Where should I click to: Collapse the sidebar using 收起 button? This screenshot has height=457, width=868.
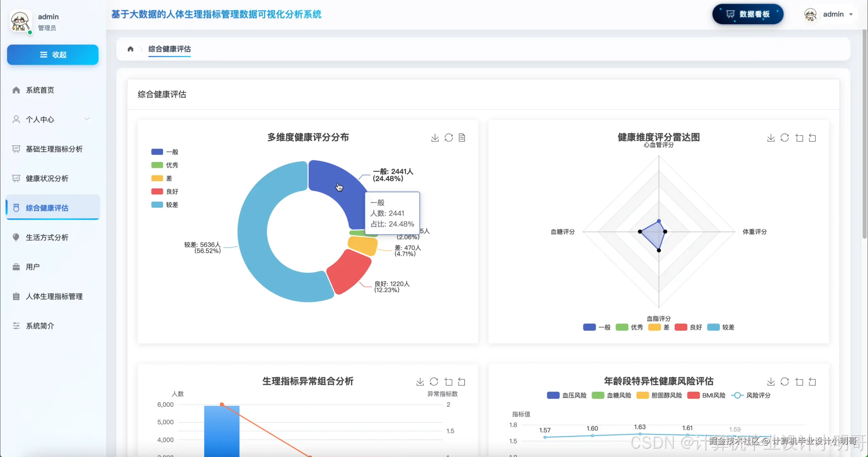pyautogui.click(x=53, y=55)
